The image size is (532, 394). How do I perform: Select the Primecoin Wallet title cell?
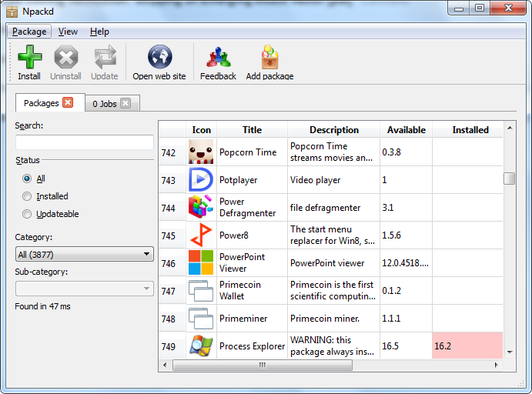[x=252, y=291]
